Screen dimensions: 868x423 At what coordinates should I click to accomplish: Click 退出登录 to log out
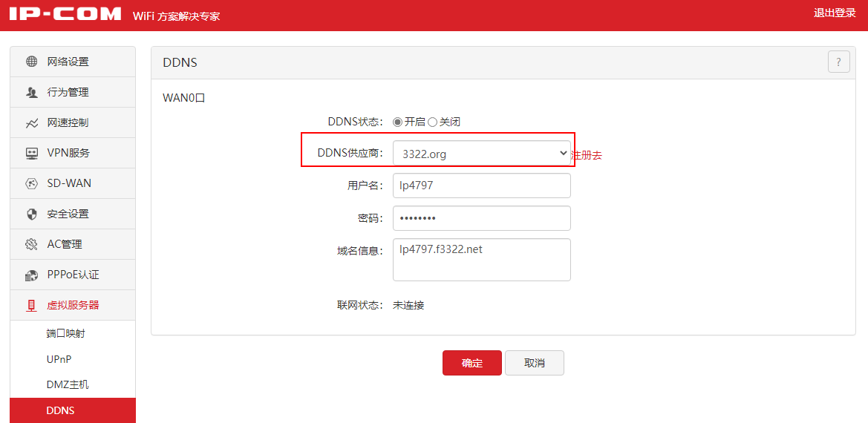[x=835, y=13]
